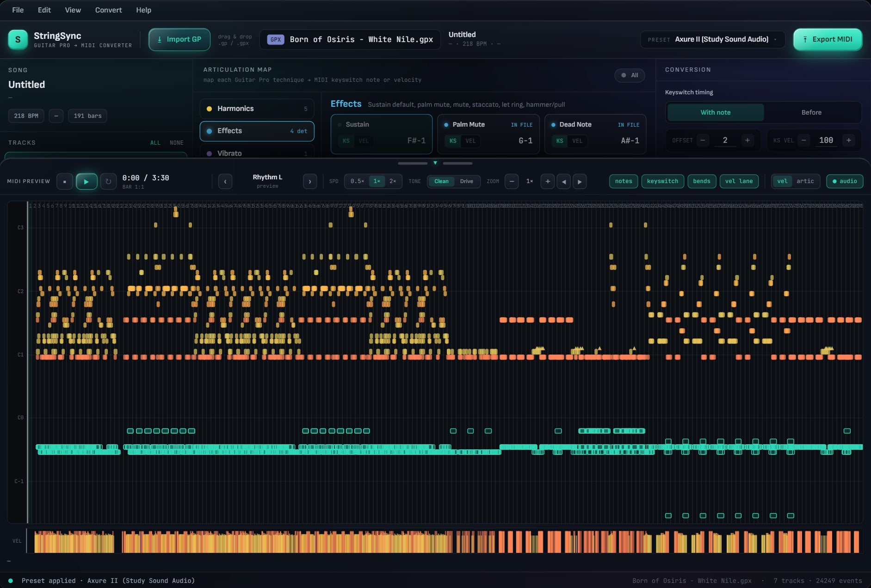The width and height of the screenshot is (871, 588).
Task: Open the preset dropdown Axure II
Action: [712, 39]
